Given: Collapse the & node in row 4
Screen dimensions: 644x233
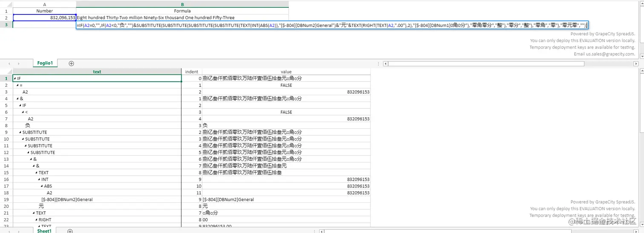Looking at the screenshot, I should [x=17, y=99].
